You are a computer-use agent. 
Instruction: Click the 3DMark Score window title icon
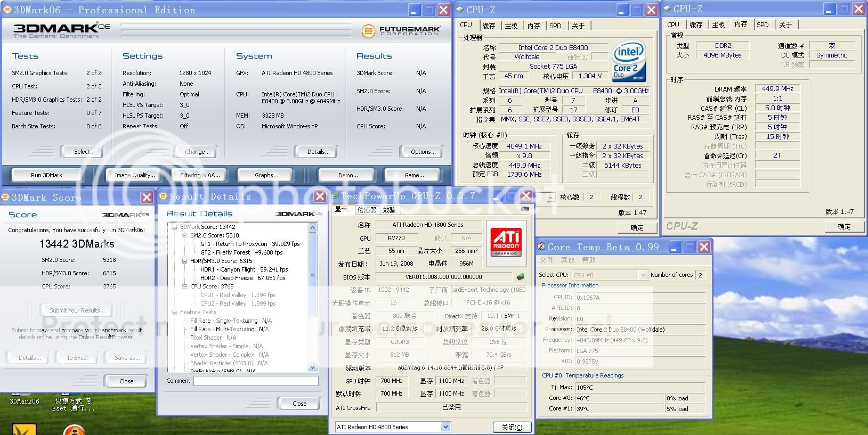[x=5, y=197]
